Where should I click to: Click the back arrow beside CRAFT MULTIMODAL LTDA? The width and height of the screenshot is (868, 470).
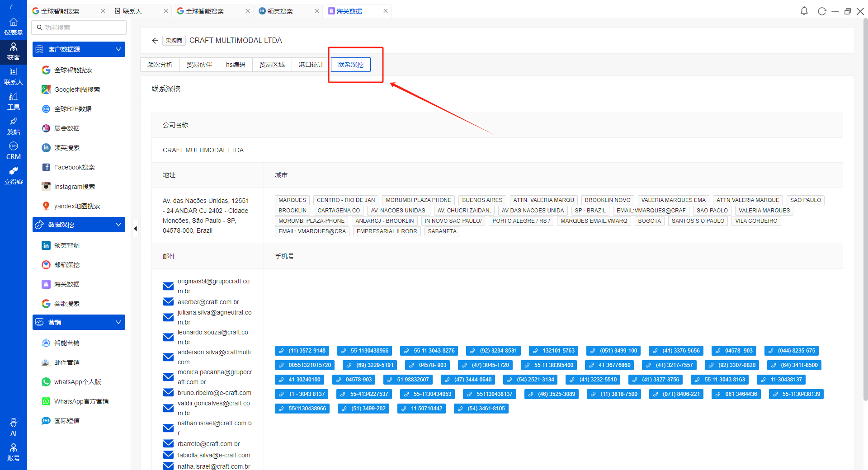tap(155, 41)
